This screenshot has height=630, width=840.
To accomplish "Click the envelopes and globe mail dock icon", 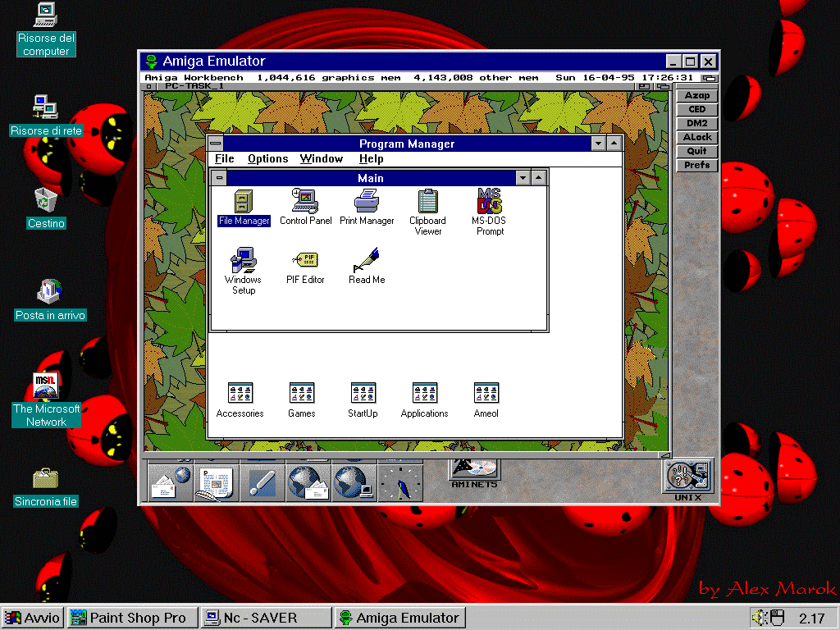I will [x=170, y=483].
